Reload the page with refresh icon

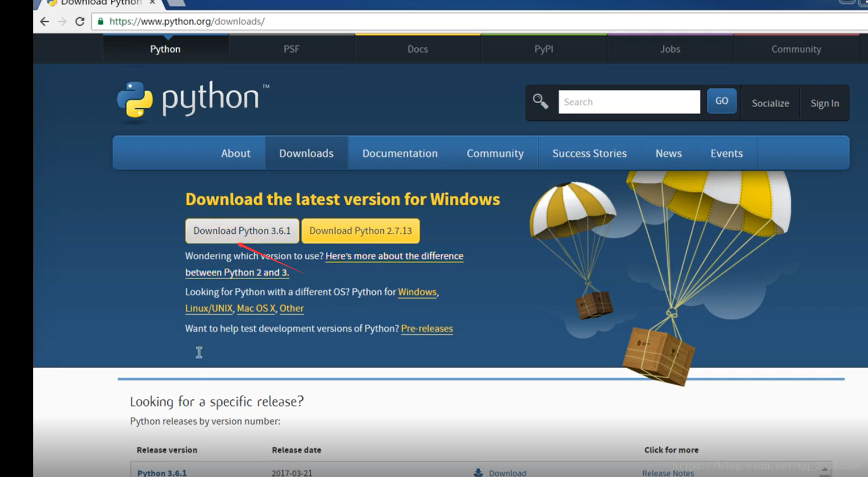point(80,21)
